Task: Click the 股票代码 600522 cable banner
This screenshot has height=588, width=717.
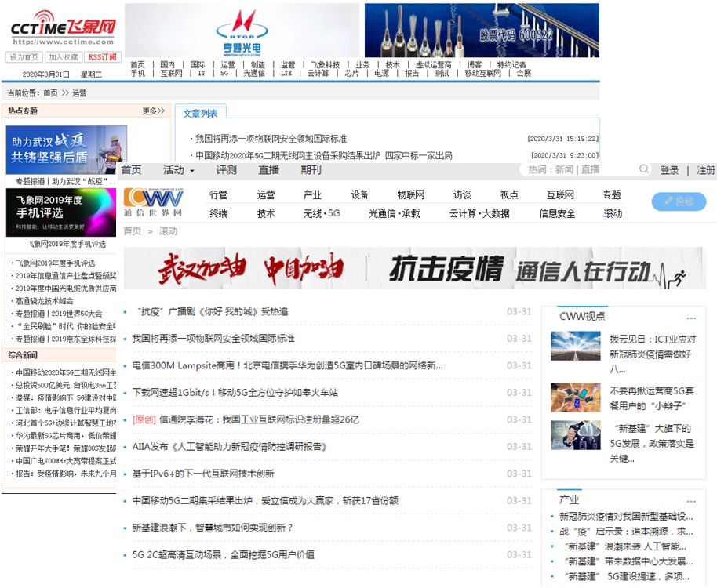Action: [x=482, y=30]
